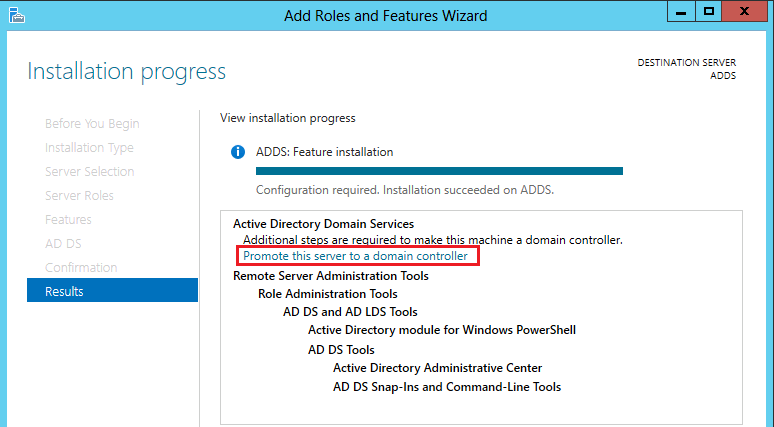Select the Results step in sidebar
Viewport: 774px width, 427px height.
tap(113, 290)
